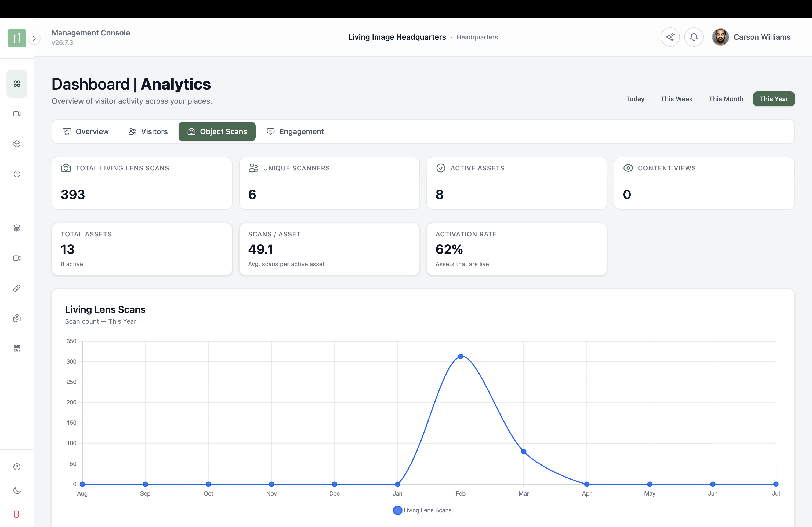Click the 62% activation rate value
The image size is (812, 527).
pos(449,250)
